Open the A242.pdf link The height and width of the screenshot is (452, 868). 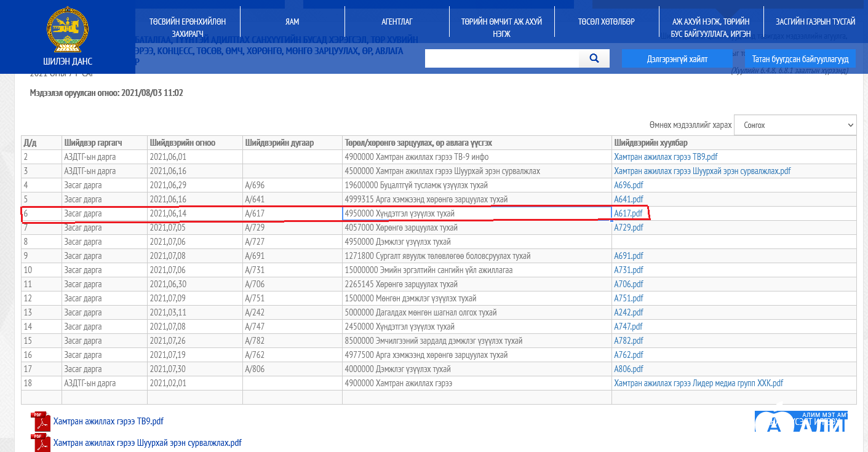tap(628, 312)
